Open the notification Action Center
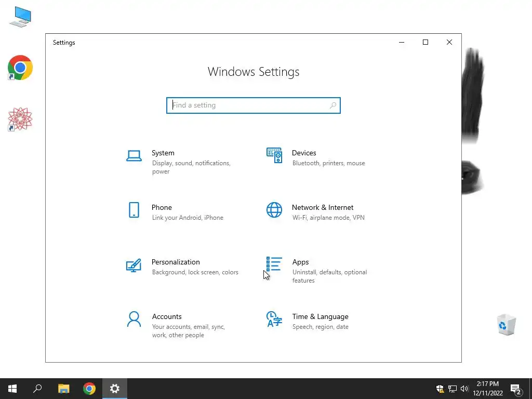The image size is (532, 399). (516, 389)
